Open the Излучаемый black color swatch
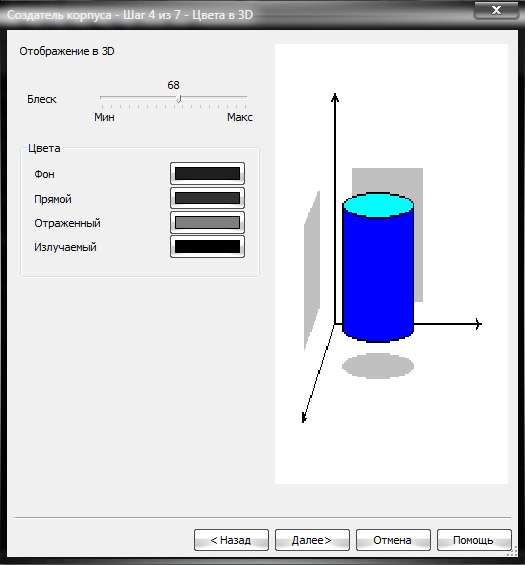 click(208, 246)
